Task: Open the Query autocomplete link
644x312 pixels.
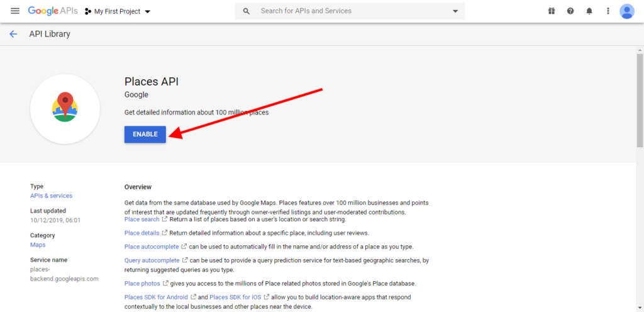Action: tap(152, 260)
